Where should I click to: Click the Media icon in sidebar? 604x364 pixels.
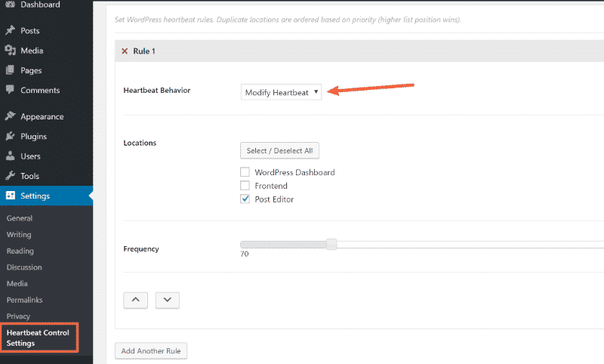10,51
